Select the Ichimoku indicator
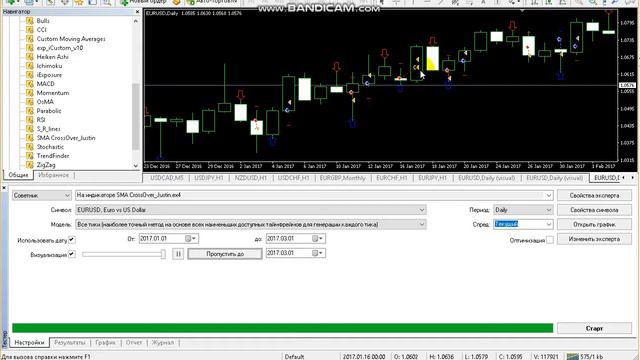The image size is (640, 360). pyautogui.click(x=49, y=66)
